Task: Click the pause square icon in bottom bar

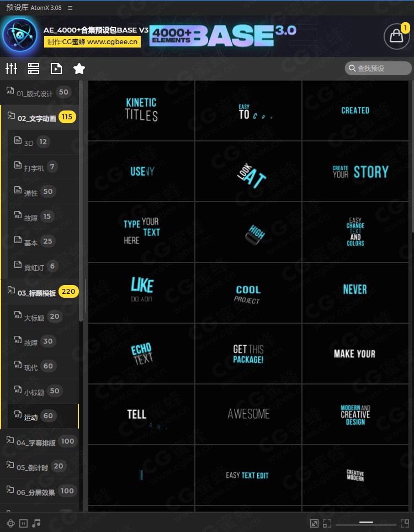Action: click(x=23, y=523)
